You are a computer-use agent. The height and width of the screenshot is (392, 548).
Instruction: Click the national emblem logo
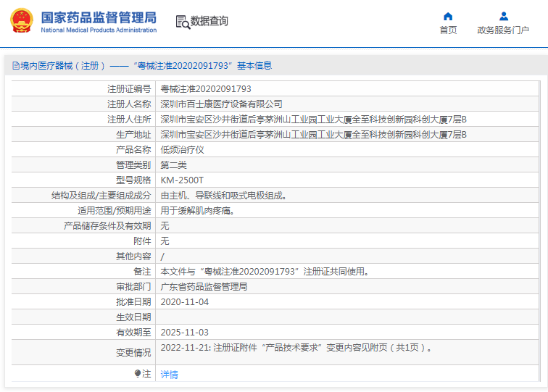click(20, 21)
